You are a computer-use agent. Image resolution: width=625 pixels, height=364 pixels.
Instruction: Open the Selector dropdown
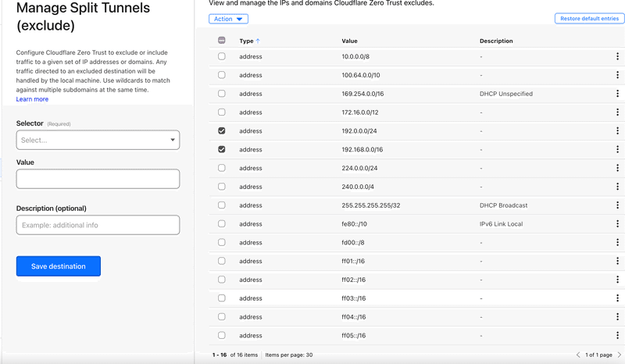pyautogui.click(x=98, y=140)
